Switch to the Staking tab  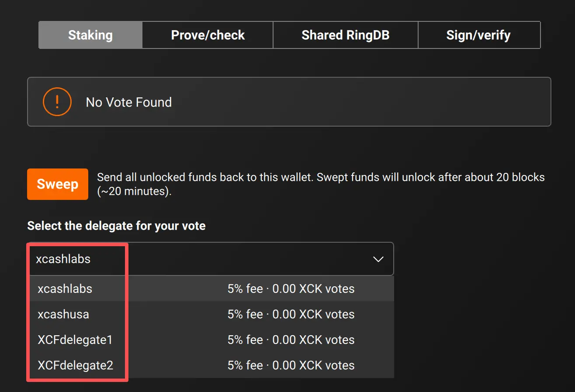[90, 35]
